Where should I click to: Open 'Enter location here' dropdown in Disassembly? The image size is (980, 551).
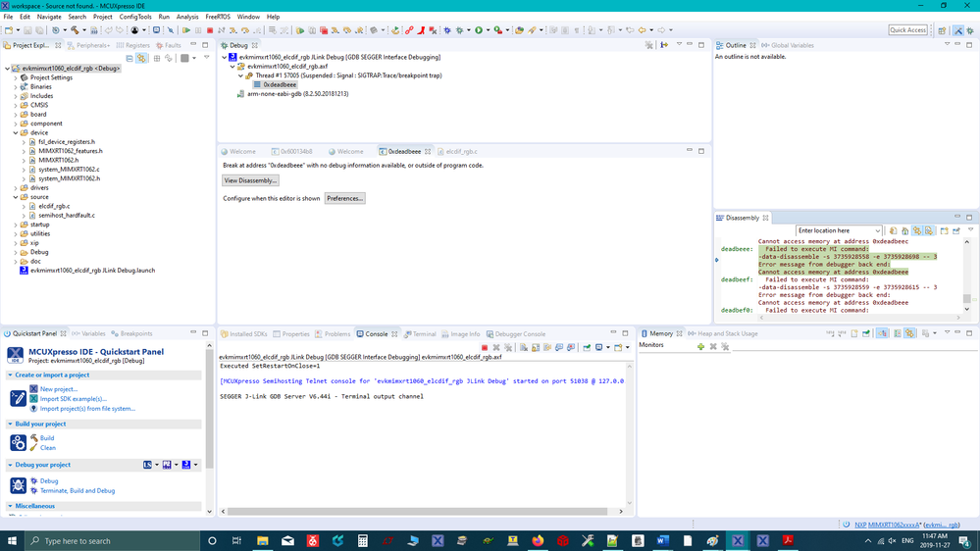[877, 231]
